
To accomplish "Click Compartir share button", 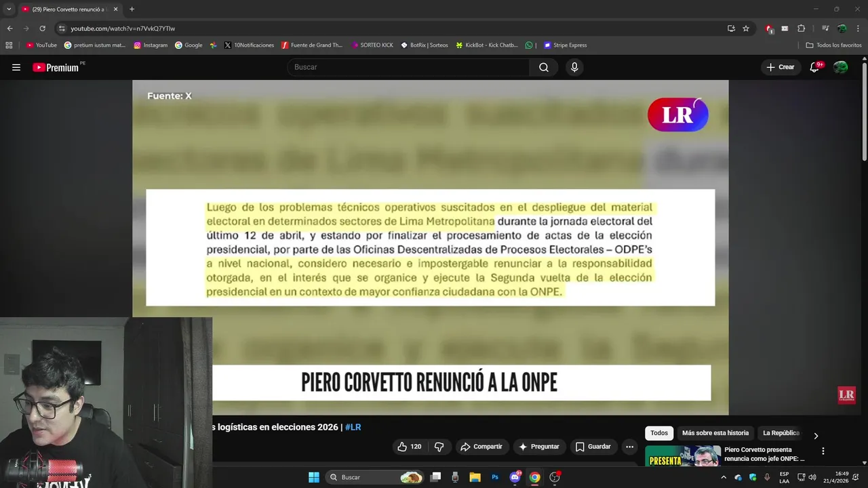I will pos(481,447).
